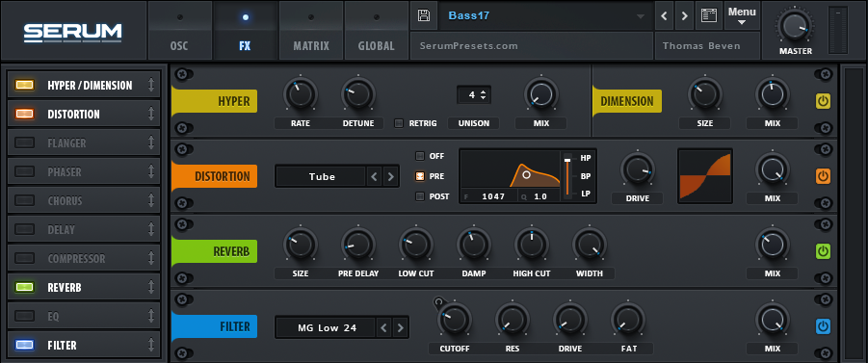The width and height of the screenshot is (868, 363).
Task: Click the Phaser reorder arrows icon
Action: [151, 171]
